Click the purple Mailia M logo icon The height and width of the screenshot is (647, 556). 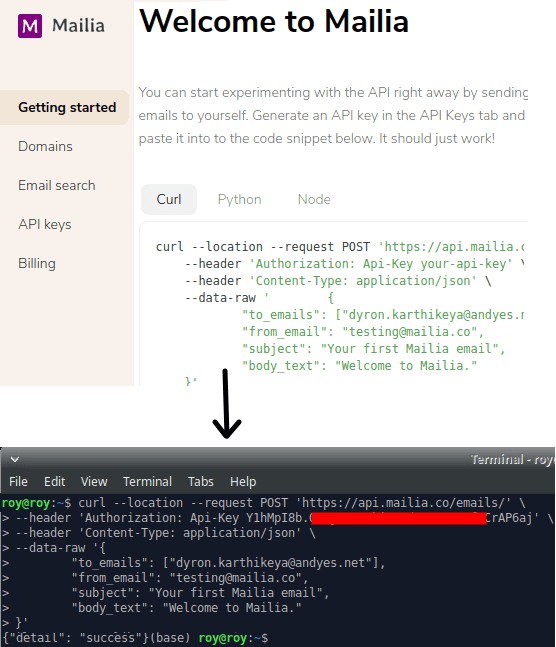coord(30,26)
